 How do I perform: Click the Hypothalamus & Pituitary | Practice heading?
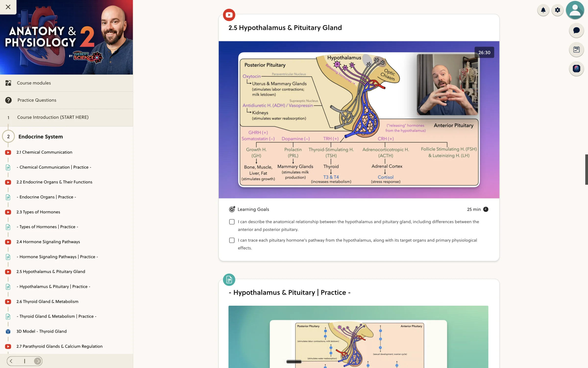tap(290, 292)
